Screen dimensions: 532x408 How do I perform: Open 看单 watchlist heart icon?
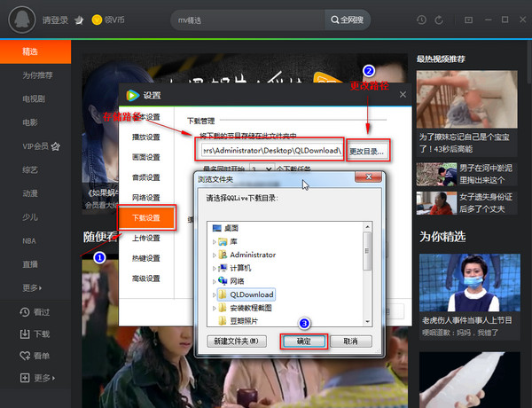click(25, 356)
